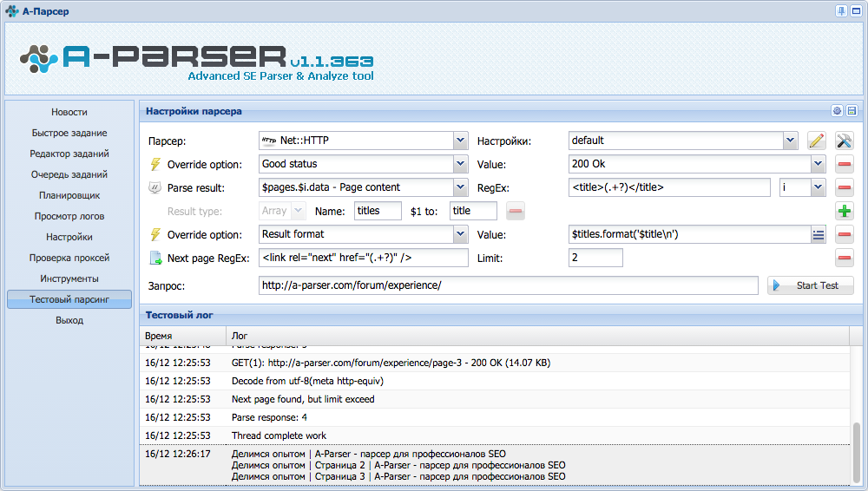
Task: Click the pencil edit settings icon
Action: pos(816,141)
